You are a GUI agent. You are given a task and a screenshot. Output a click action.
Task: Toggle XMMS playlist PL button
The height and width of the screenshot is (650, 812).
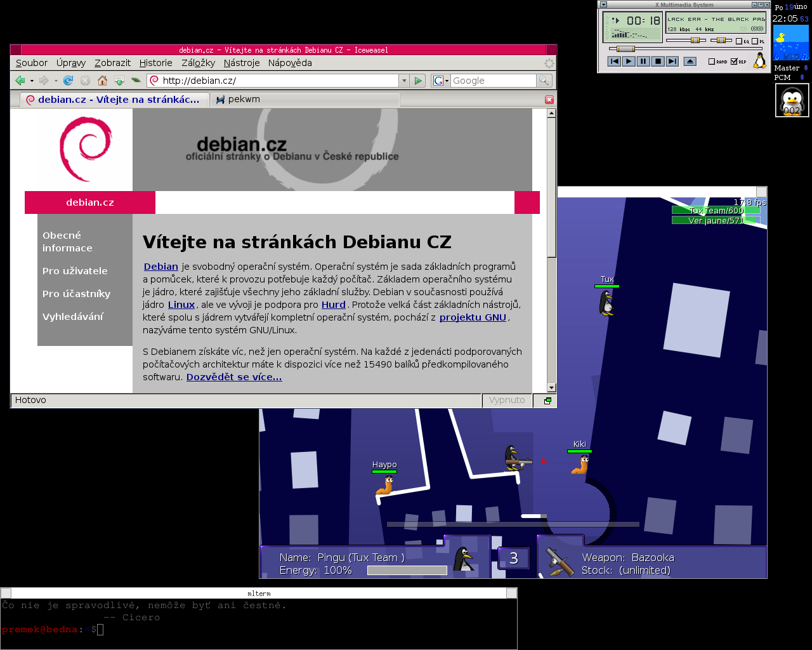pyautogui.click(x=758, y=41)
